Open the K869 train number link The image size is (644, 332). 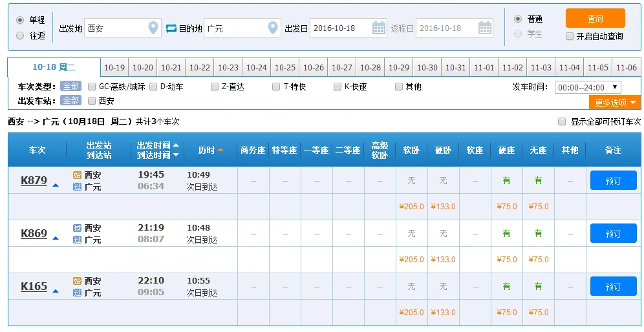coord(34,234)
